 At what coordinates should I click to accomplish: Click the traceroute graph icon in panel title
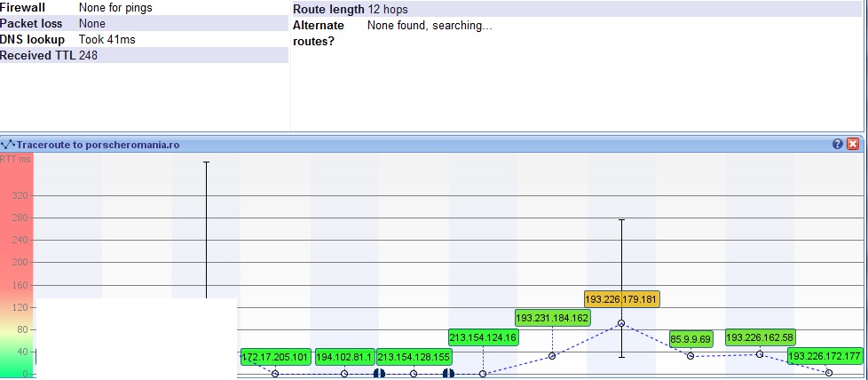pos(8,144)
